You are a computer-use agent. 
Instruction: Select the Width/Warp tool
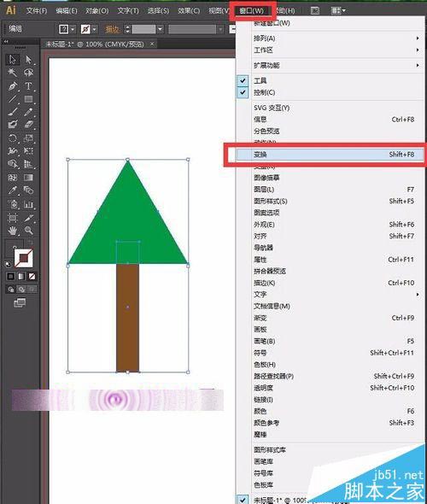pos(13,150)
